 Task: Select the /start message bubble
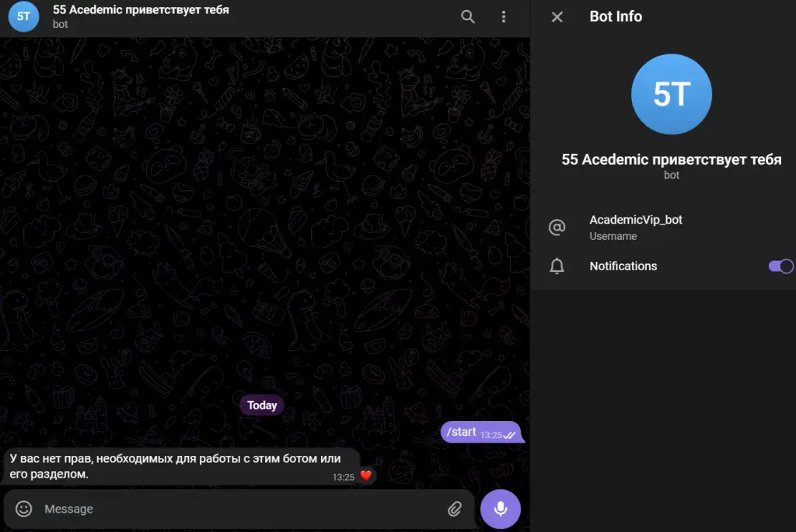[481, 432]
